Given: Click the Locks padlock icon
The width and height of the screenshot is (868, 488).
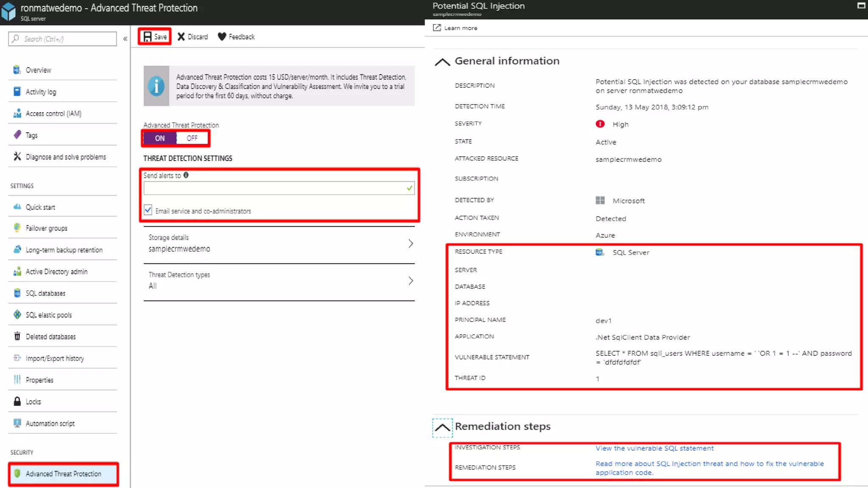Looking at the screenshot, I should click(x=17, y=401).
